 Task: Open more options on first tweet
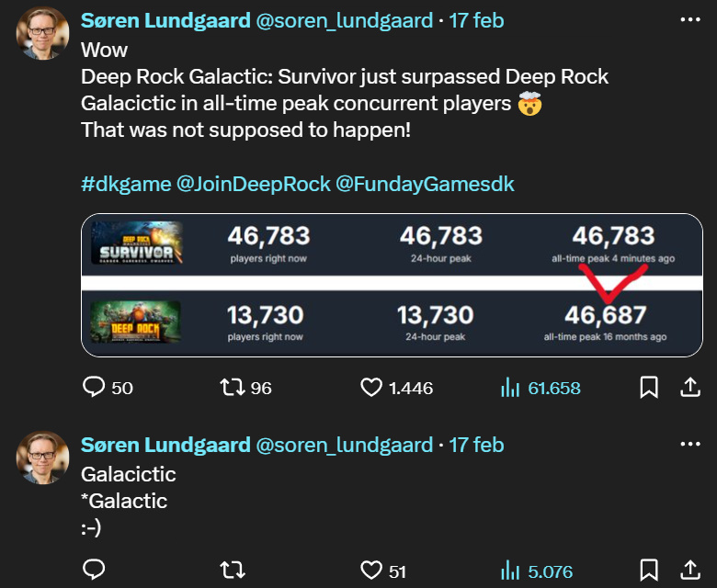click(x=689, y=19)
